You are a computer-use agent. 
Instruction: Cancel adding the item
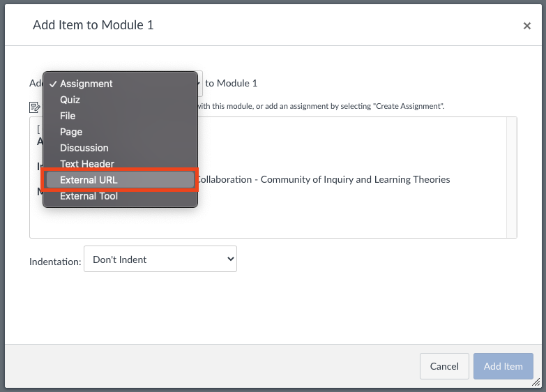tap(444, 366)
